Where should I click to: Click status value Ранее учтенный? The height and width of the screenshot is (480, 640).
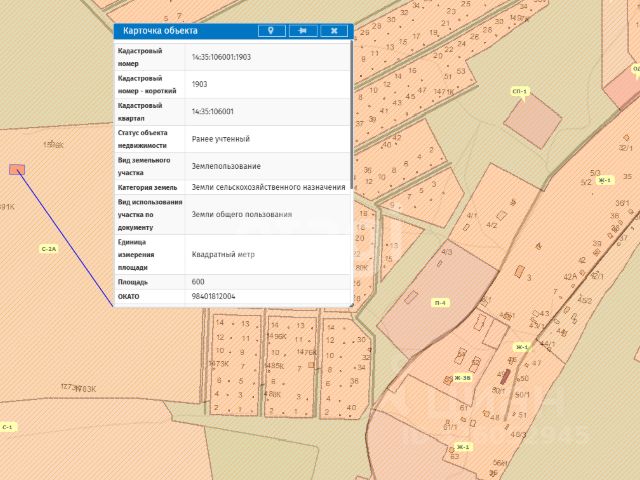pos(220,139)
